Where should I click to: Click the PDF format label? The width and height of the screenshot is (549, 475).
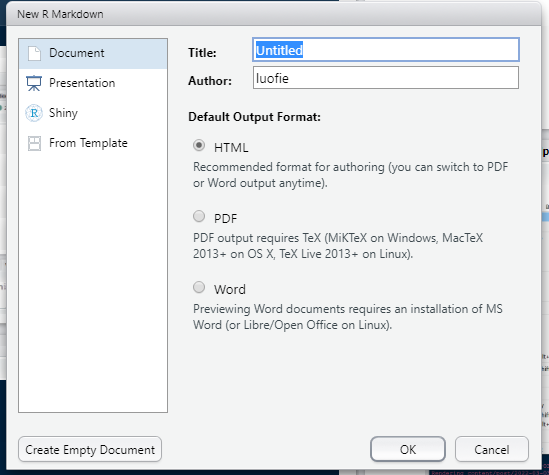coord(225,219)
